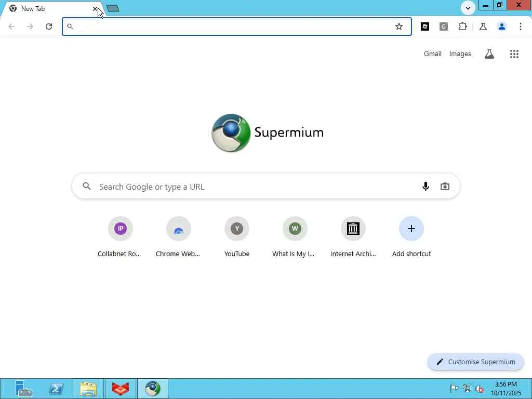This screenshot has height=399, width=532.
Task: Open the clock showing 3:56 PM
Action: [506, 389]
